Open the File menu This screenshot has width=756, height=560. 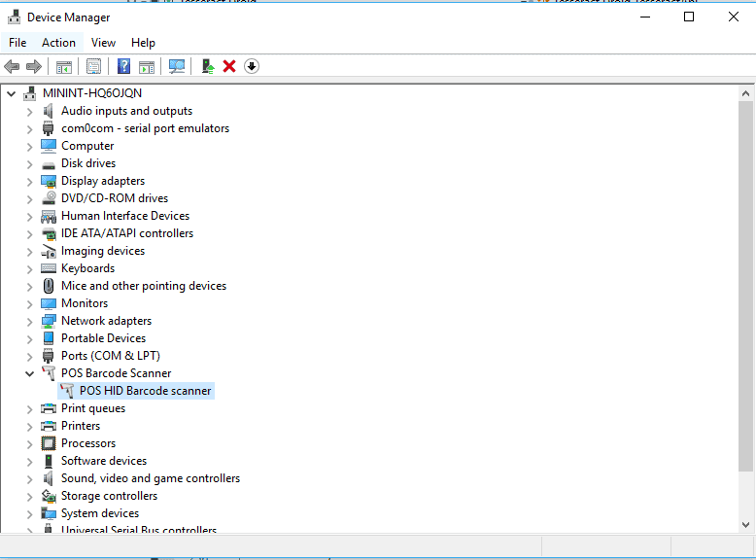[17, 43]
